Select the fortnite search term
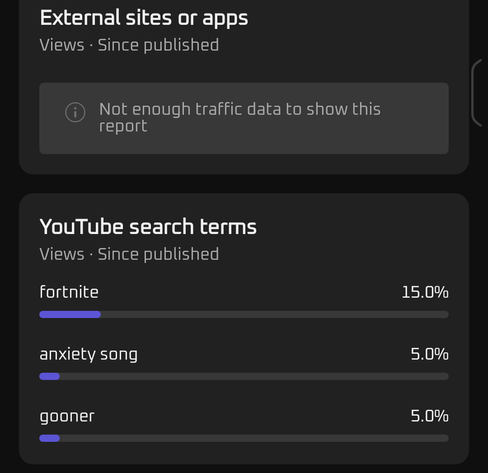488x473 pixels. pyautogui.click(x=69, y=292)
